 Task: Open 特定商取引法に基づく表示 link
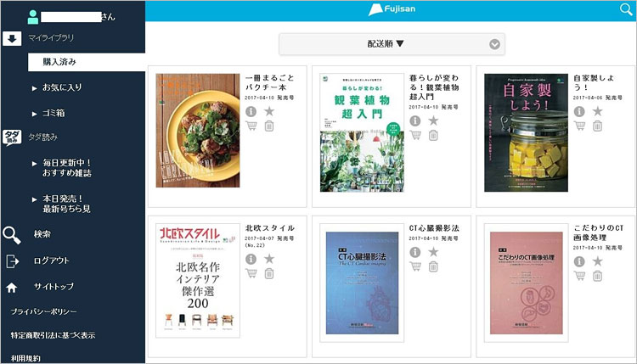pyautogui.click(x=53, y=336)
